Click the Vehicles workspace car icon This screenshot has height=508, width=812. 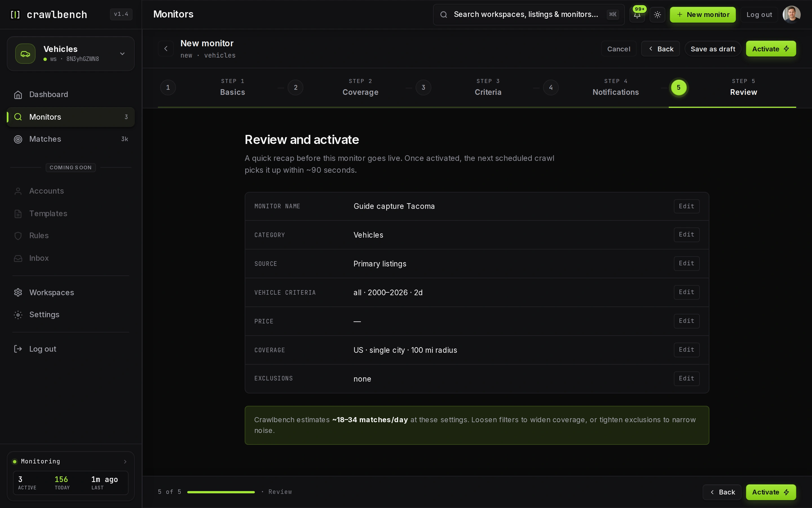coord(25,54)
